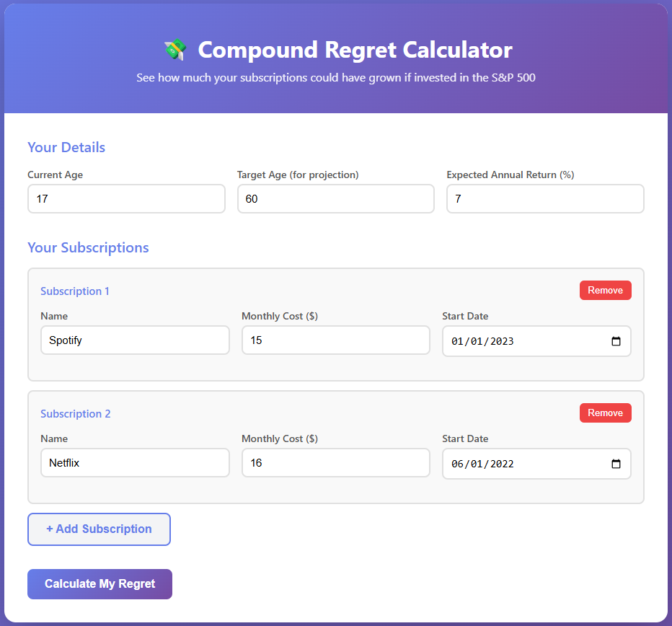Image resolution: width=672 pixels, height=626 pixels.
Task: Click the Add Subscription button
Action: click(x=99, y=529)
